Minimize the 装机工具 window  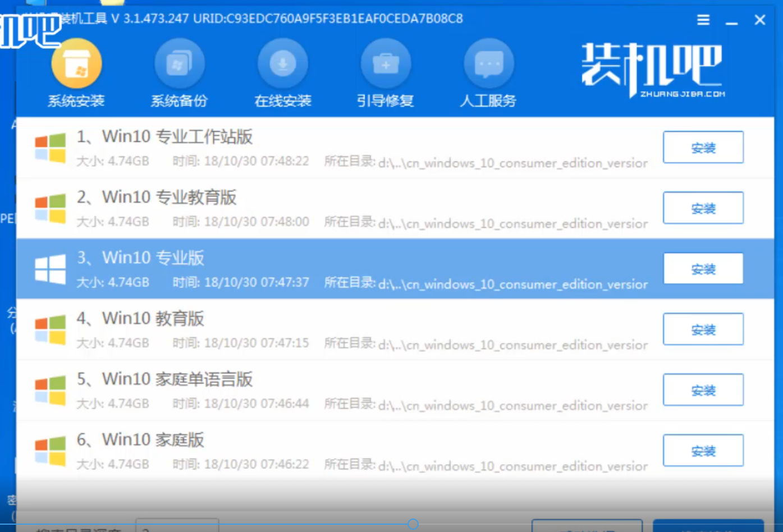coord(731,21)
